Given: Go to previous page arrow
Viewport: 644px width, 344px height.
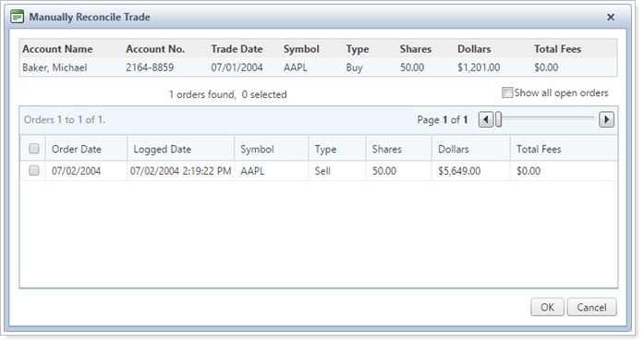Looking at the screenshot, I should [486, 120].
